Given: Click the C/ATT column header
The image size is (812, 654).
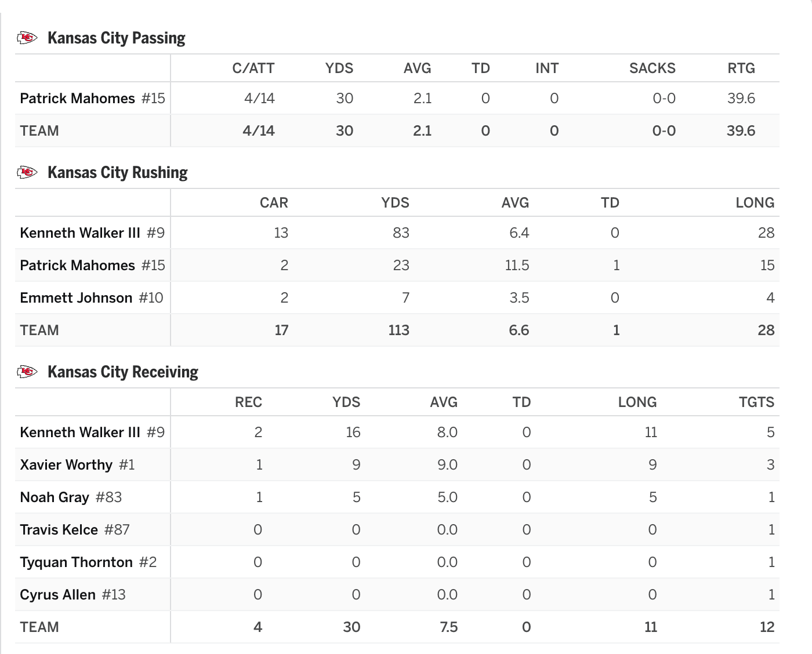Looking at the screenshot, I should (x=253, y=68).
